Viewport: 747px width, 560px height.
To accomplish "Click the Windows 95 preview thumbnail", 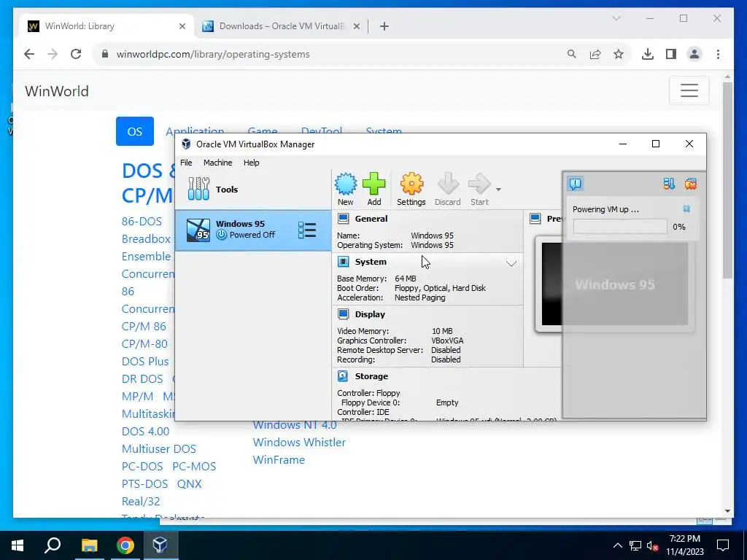I will point(614,284).
